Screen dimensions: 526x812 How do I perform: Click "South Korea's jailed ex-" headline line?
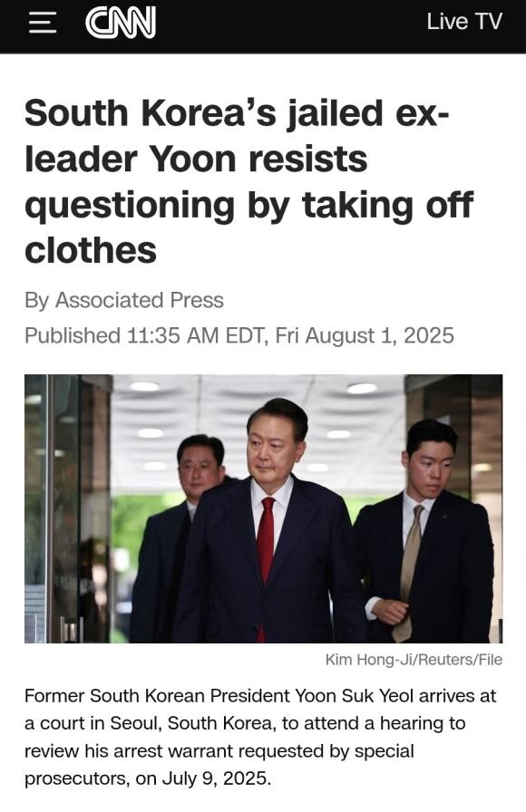pyautogui.click(x=237, y=113)
